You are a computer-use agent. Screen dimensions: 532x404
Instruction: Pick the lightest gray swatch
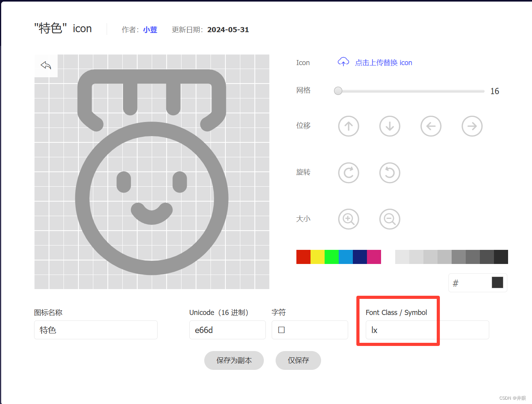point(402,257)
